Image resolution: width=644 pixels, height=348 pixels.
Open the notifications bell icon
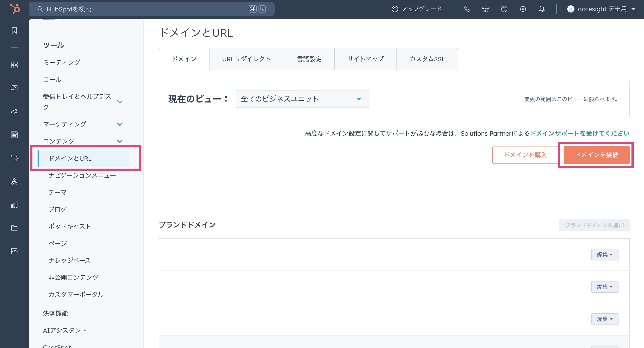click(x=542, y=9)
